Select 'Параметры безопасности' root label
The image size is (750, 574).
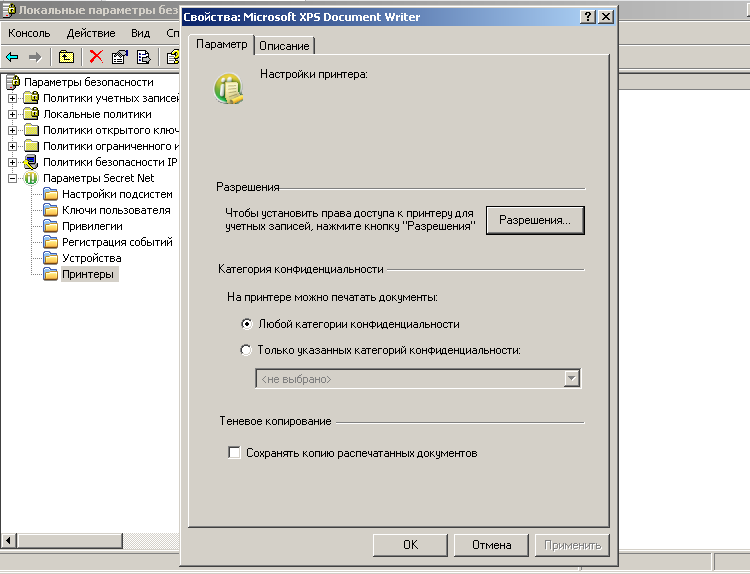(88, 82)
